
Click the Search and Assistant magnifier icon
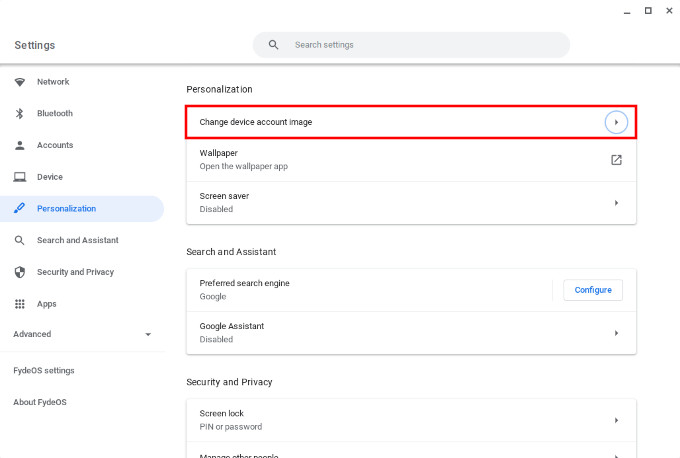[x=20, y=240]
